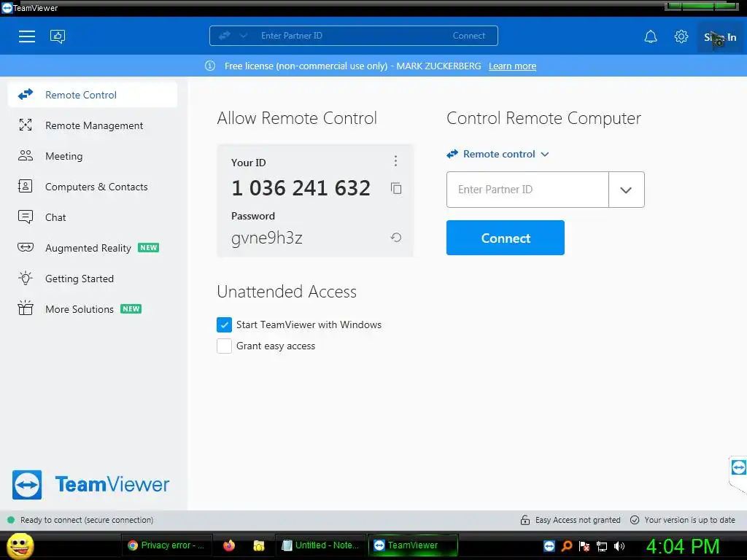
Task: Click the TeamViewer taskbar button
Action: coord(413,545)
